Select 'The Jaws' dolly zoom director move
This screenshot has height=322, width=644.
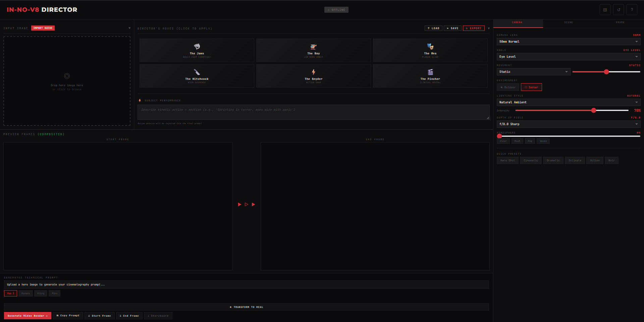[x=197, y=50]
